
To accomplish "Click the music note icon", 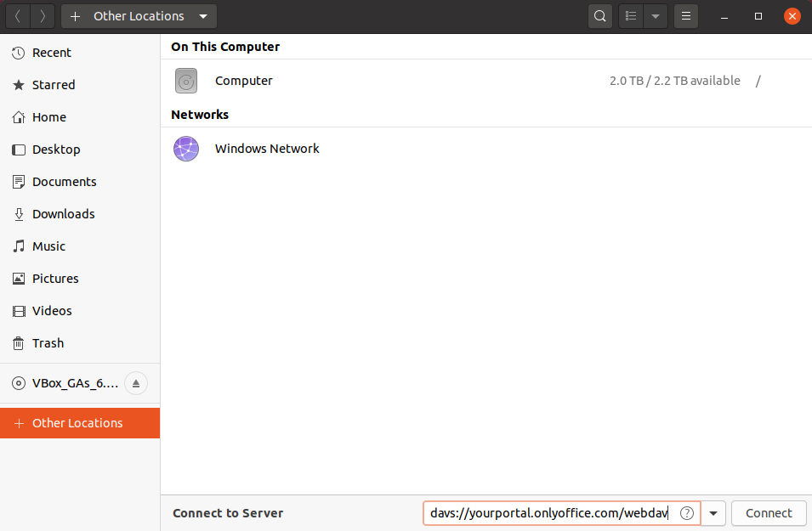I will click(18, 246).
